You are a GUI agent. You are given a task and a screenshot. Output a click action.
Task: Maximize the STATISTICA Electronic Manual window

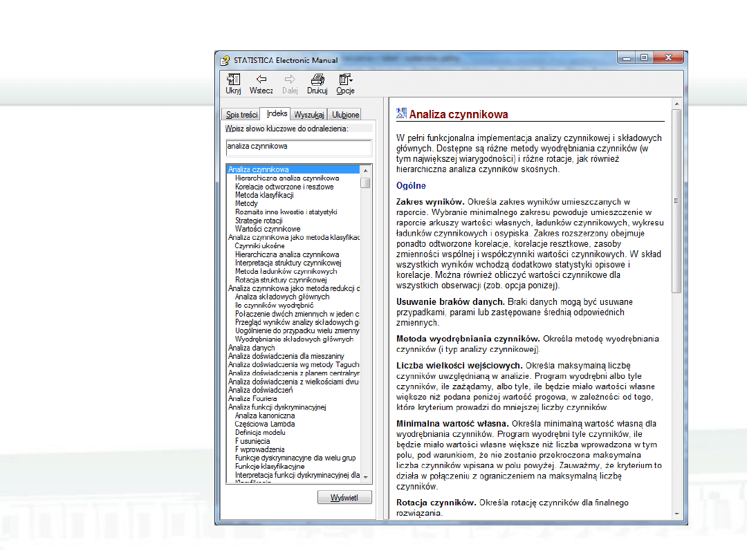[645, 58]
